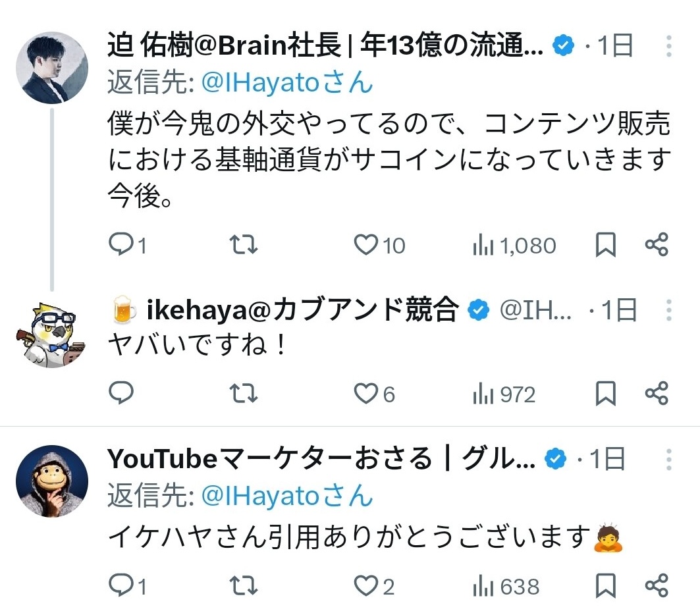Open more options on おさる tweet
The width and height of the screenshot is (700, 613).
click(668, 460)
